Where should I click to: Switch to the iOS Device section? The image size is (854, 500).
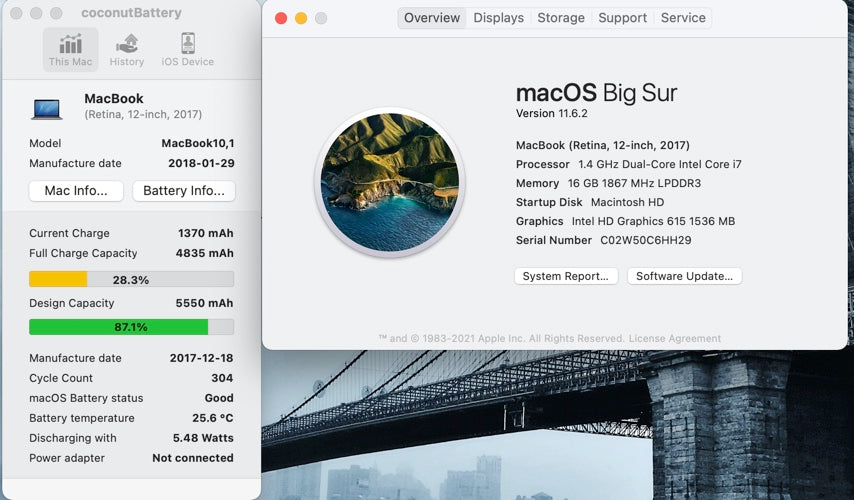coord(187,49)
